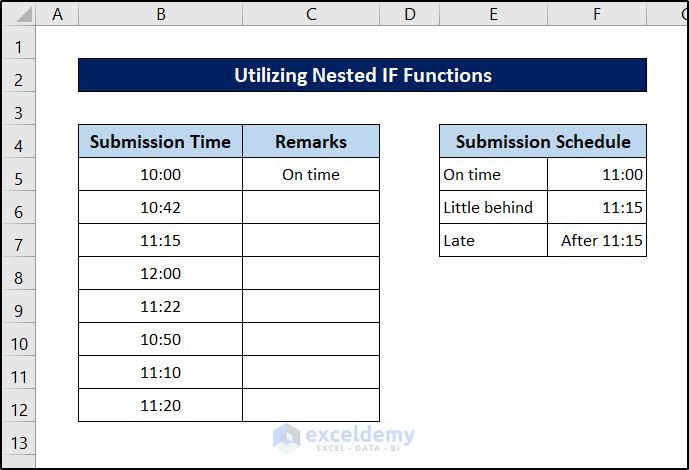Viewport: 689px width, 470px height.
Task: Select the empty Remarks cell beside 10:42
Action: coord(311,207)
